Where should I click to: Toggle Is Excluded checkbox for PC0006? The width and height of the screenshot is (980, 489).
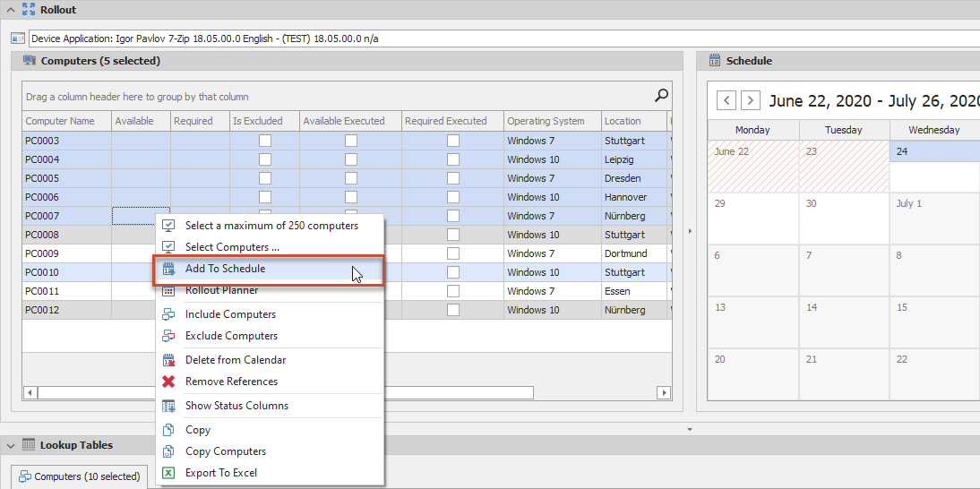click(265, 197)
